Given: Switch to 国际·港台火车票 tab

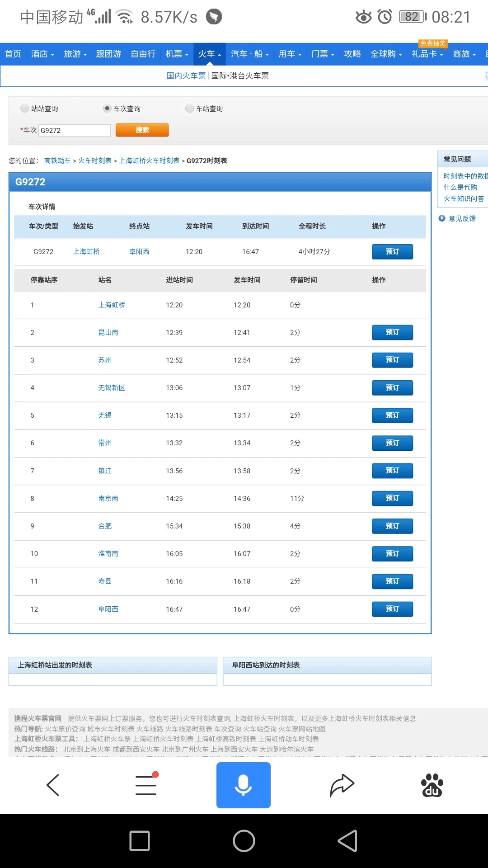Looking at the screenshot, I should pyautogui.click(x=240, y=75).
